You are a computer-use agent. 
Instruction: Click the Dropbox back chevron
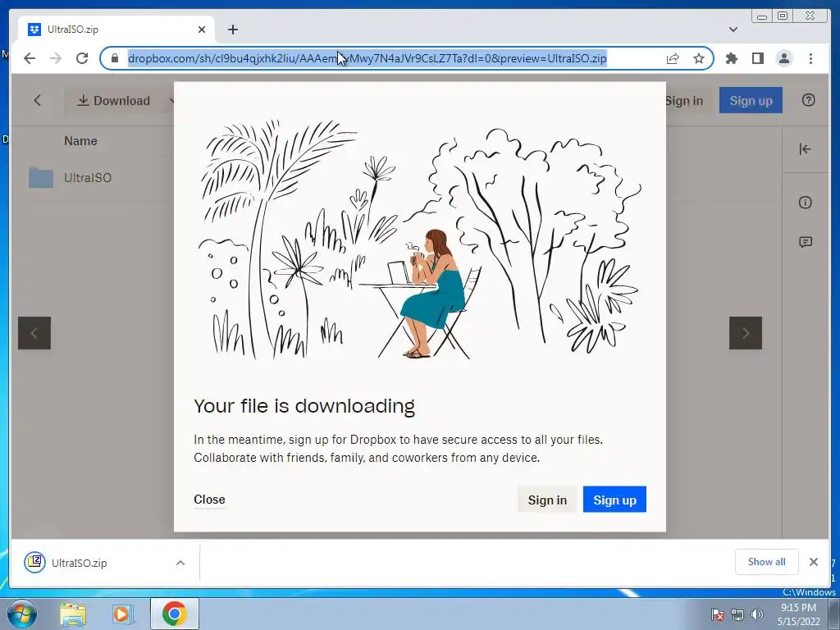coord(37,100)
